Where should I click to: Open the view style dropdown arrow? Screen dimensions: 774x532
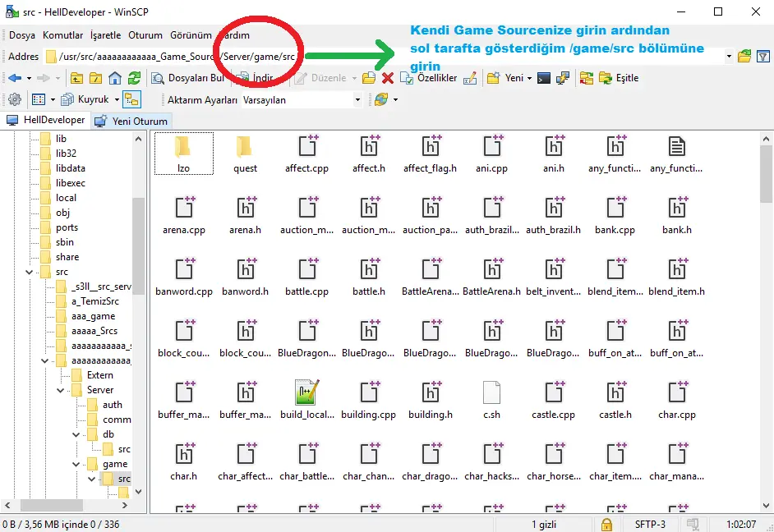[53, 100]
